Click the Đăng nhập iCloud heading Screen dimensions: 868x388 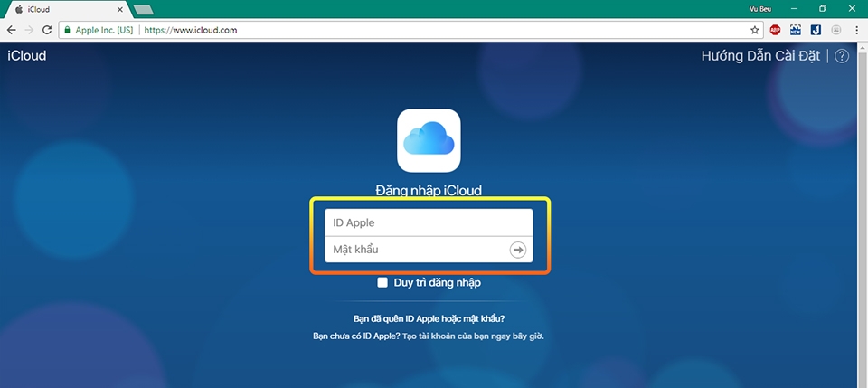click(429, 191)
